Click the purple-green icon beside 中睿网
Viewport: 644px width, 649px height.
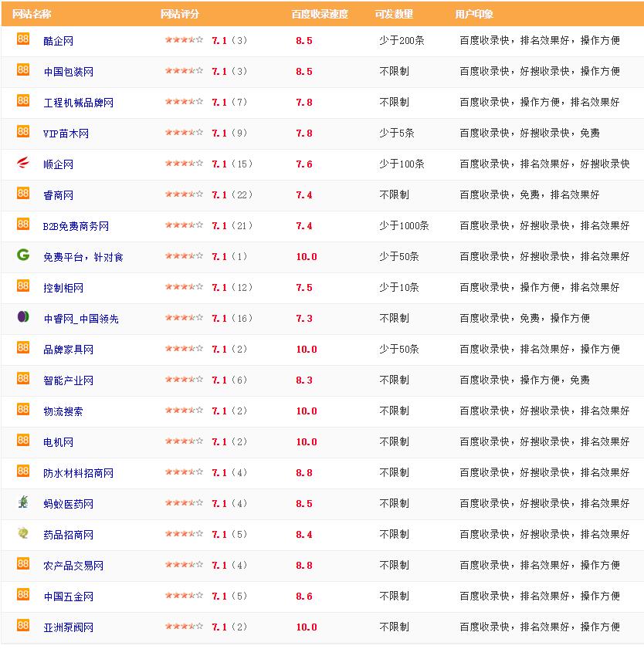pyautogui.click(x=23, y=316)
